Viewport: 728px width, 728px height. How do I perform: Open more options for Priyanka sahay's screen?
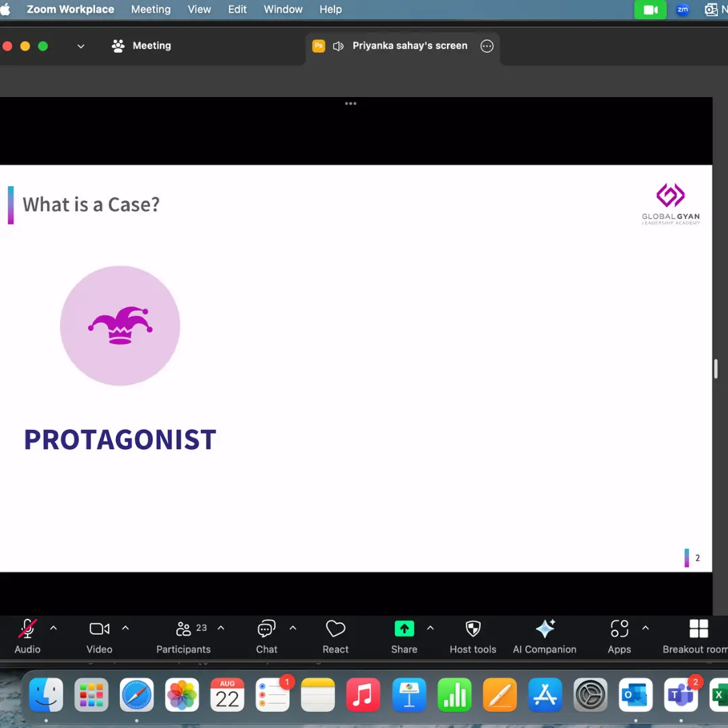tap(487, 46)
